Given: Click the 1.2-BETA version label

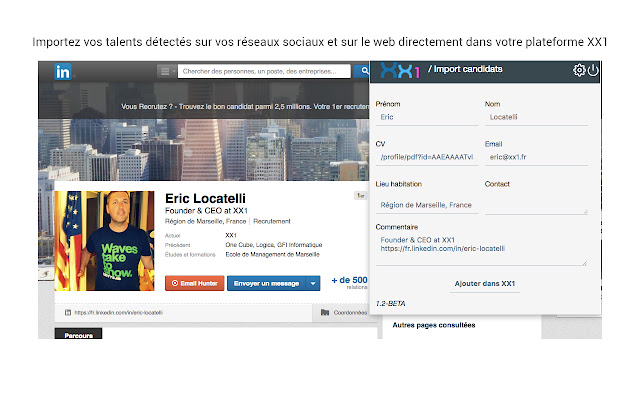Looking at the screenshot, I should point(391,304).
